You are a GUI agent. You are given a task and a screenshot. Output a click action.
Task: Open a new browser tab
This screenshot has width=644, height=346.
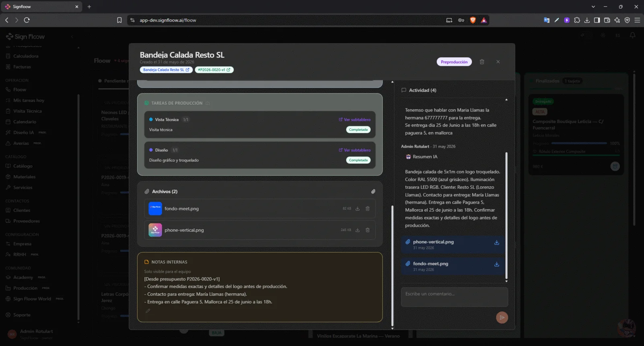pyautogui.click(x=89, y=6)
